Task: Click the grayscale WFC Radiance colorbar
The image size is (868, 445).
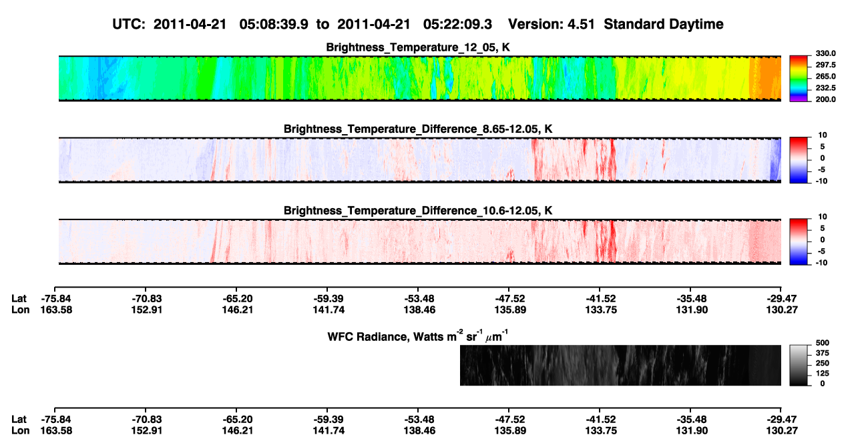Action: tap(799, 365)
